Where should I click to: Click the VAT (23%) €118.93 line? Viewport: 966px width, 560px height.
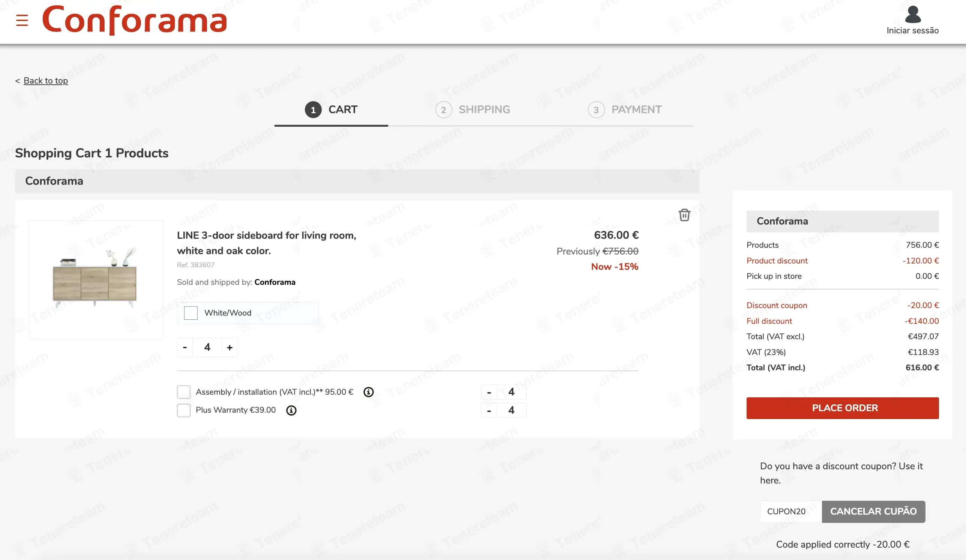click(843, 352)
